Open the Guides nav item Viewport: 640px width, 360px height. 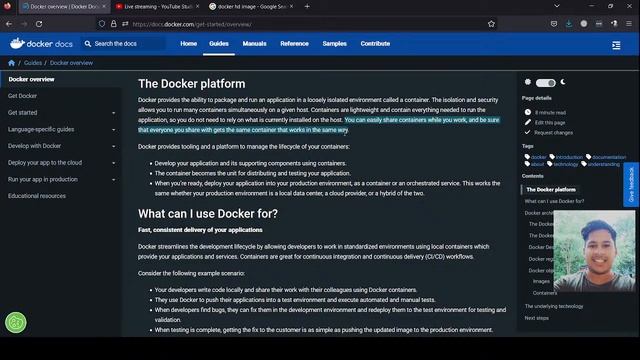(219, 44)
